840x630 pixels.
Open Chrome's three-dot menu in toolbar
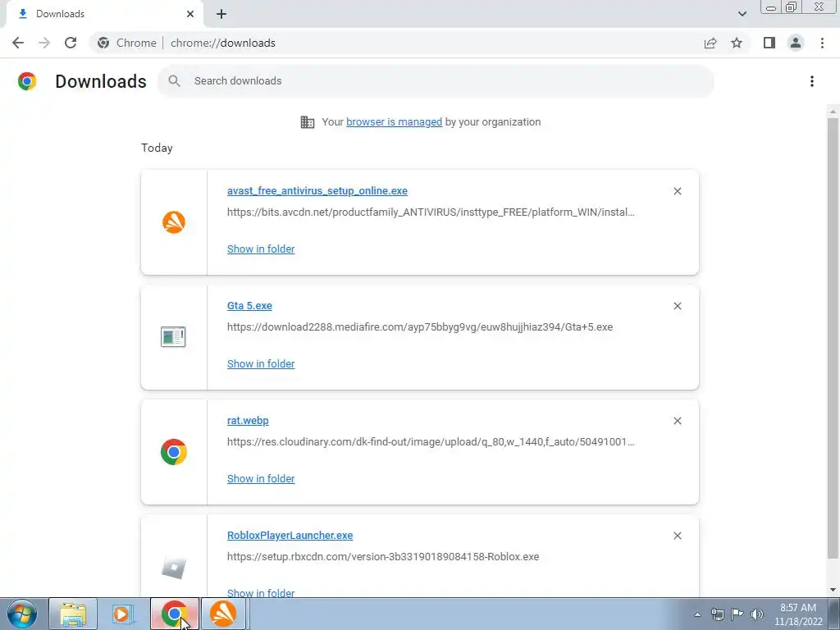point(822,43)
